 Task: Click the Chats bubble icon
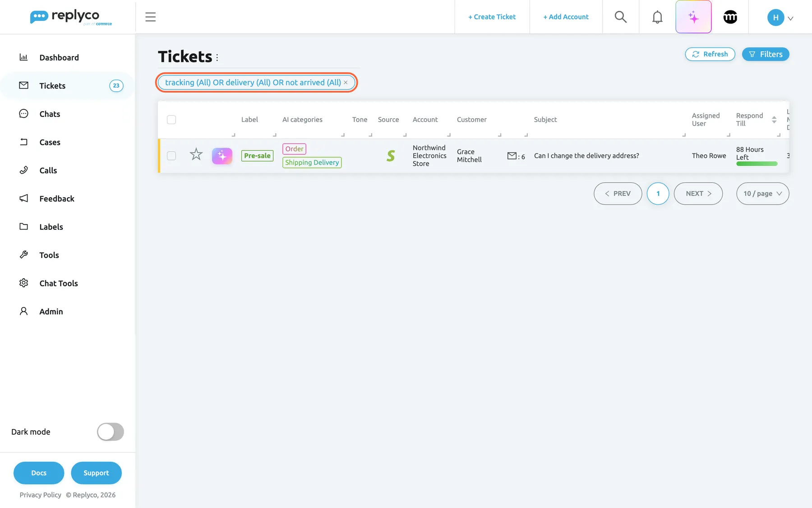click(24, 113)
